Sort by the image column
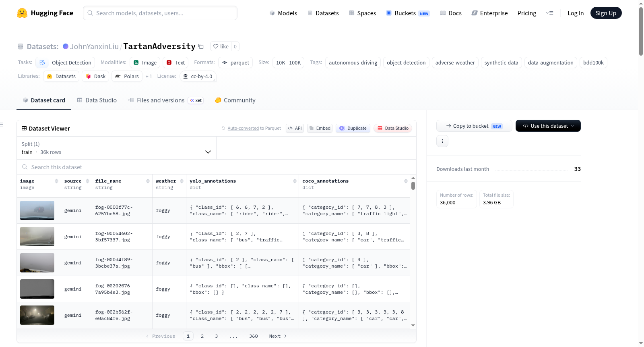Image resolution: width=644 pixels, height=347 pixels. (56, 181)
